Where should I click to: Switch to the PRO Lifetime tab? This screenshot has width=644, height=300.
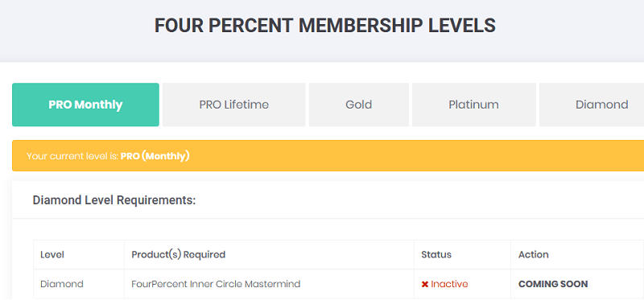(x=233, y=105)
